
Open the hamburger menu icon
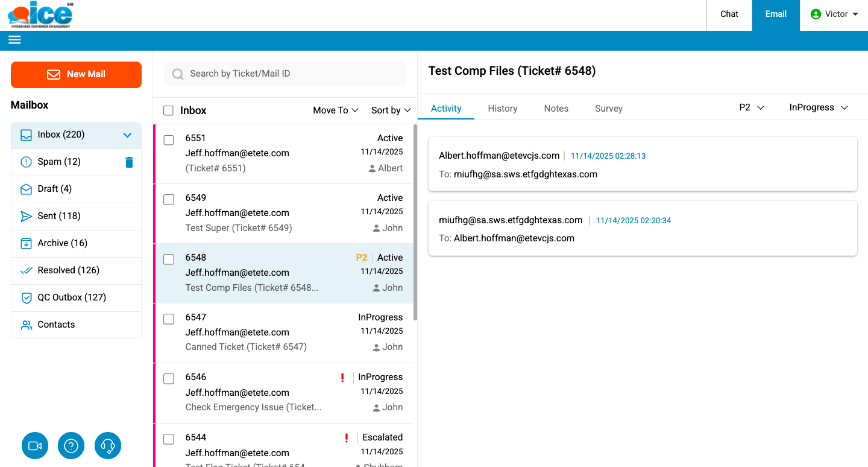point(14,40)
